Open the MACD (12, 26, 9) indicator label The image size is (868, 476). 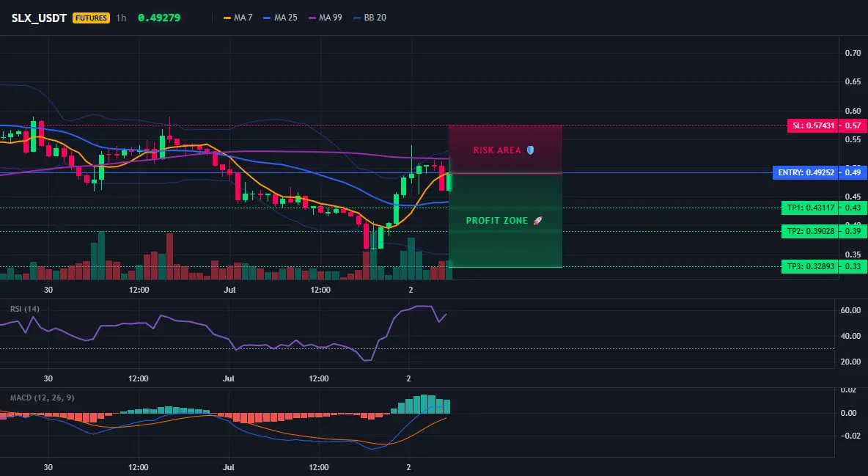click(x=42, y=398)
